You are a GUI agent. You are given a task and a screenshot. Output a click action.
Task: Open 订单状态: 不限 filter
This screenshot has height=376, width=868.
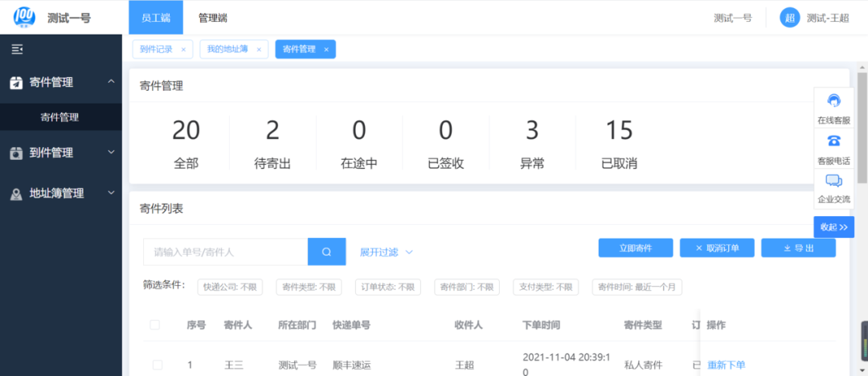pyautogui.click(x=387, y=288)
